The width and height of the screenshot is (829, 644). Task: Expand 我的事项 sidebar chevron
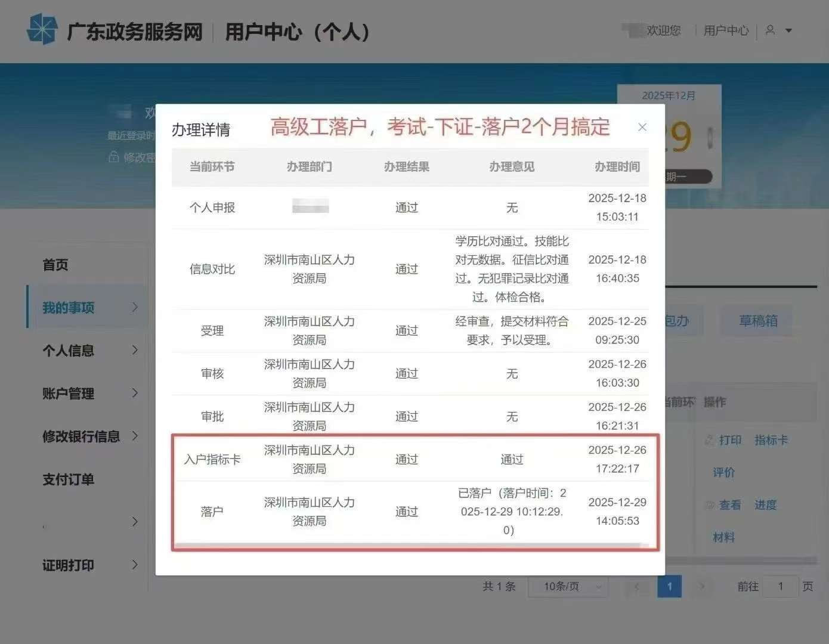135,307
